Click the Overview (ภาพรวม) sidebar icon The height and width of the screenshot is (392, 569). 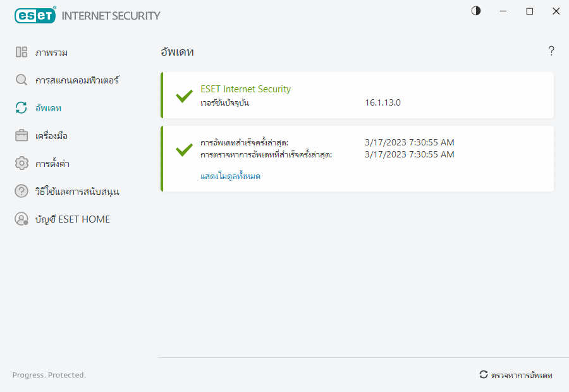[x=21, y=52]
